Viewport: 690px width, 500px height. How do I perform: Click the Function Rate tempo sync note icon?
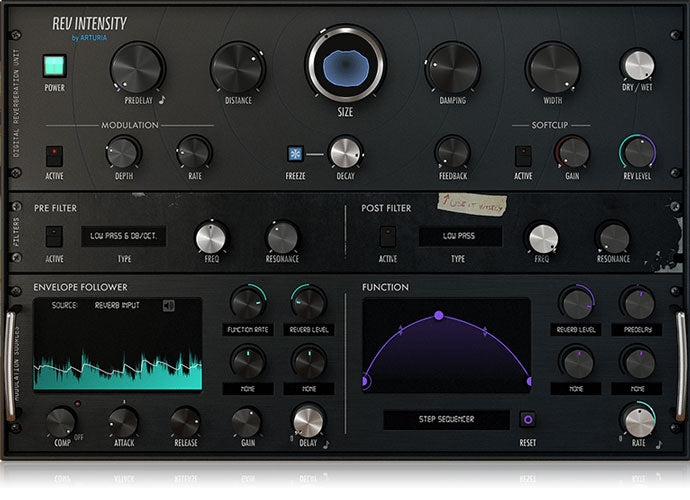tap(659, 445)
